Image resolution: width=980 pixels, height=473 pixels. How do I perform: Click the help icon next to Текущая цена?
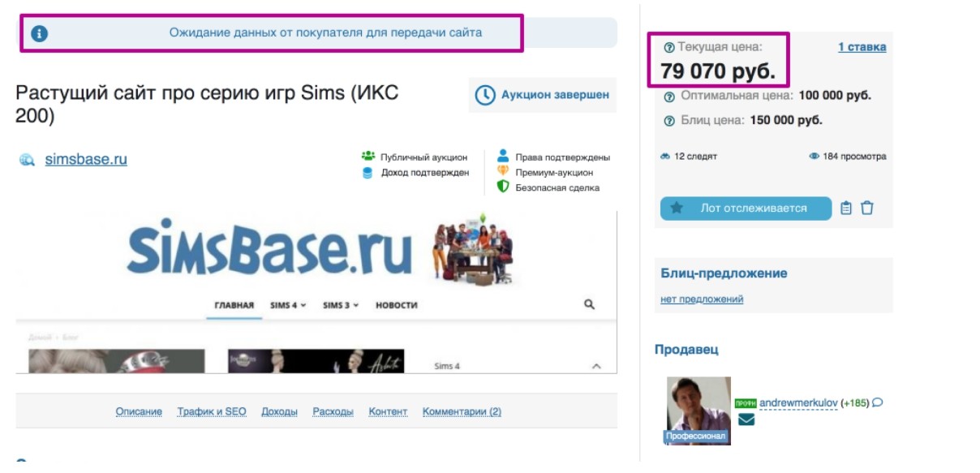pyautogui.click(x=668, y=48)
